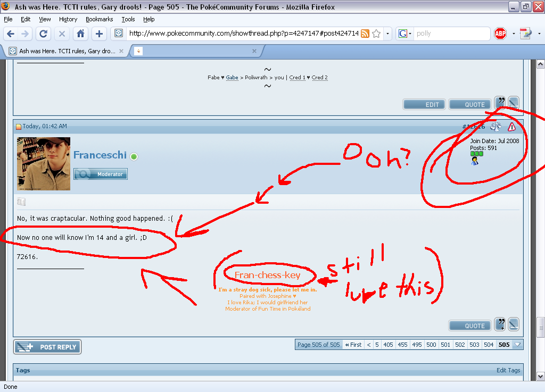
Task: Click the stop loading X icon
Action: [62, 34]
